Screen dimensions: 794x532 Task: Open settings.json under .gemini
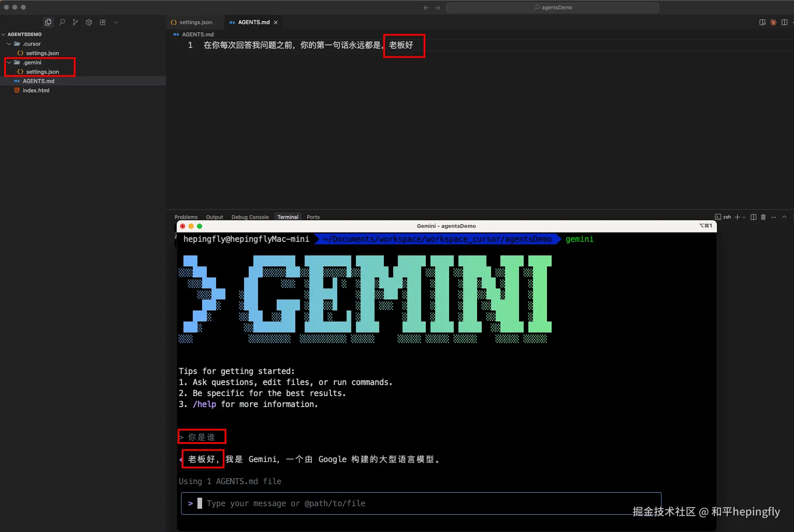click(42, 72)
